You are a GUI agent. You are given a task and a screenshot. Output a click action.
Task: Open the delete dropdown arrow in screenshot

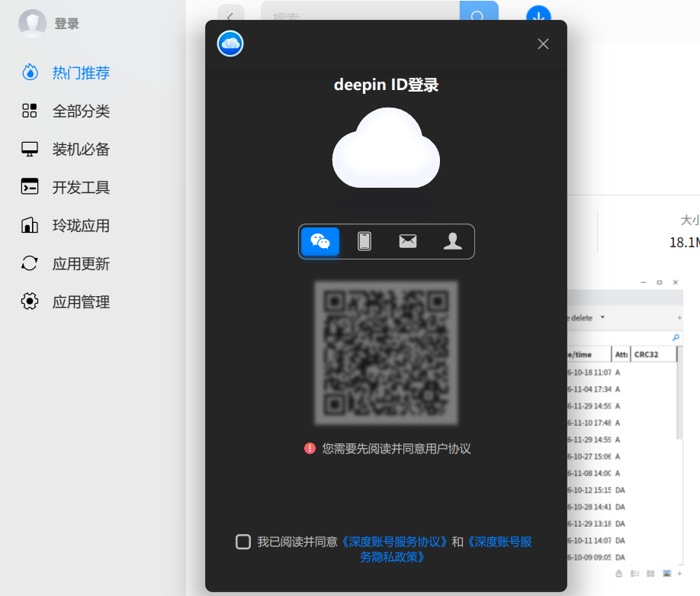[x=602, y=317]
